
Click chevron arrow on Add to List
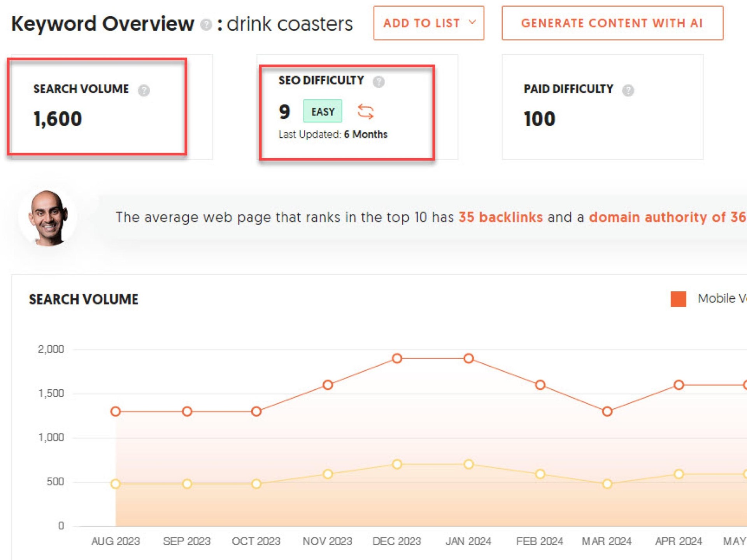pos(472,22)
